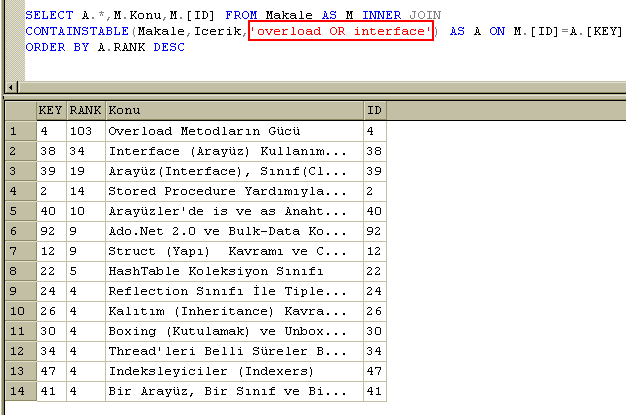Image resolution: width=626 pixels, height=415 pixels.
Task: Select the ID cell with value 47
Action: point(374,371)
